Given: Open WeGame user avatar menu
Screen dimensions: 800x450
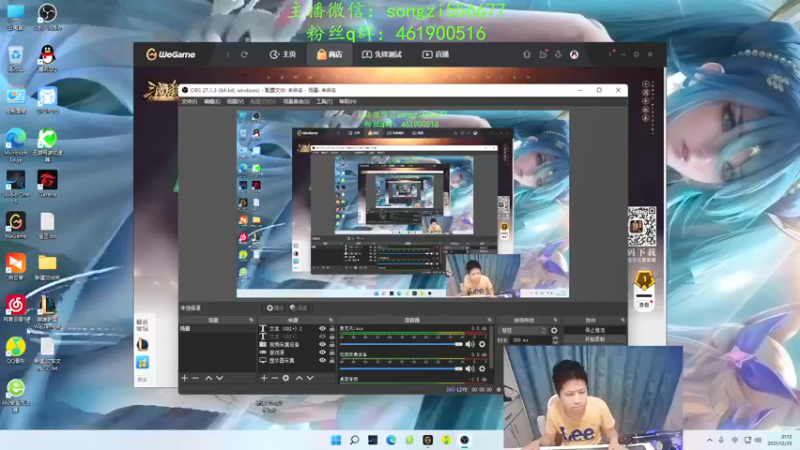Looking at the screenshot, I should pos(574,55).
